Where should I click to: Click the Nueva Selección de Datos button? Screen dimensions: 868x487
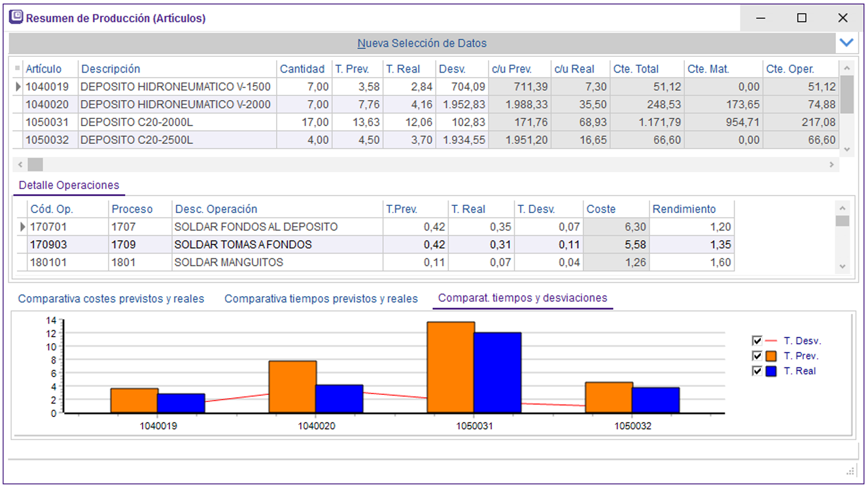(x=422, y=43)
